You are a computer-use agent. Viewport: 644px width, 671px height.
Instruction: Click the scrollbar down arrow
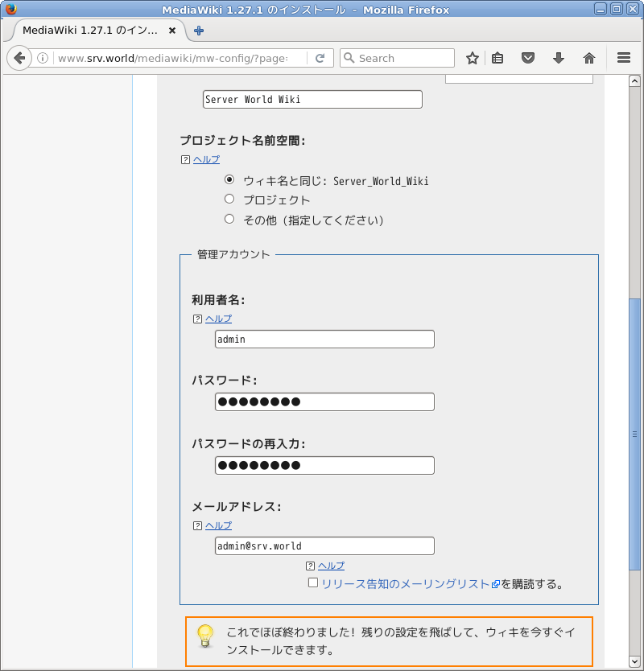[x=634, y=661]
